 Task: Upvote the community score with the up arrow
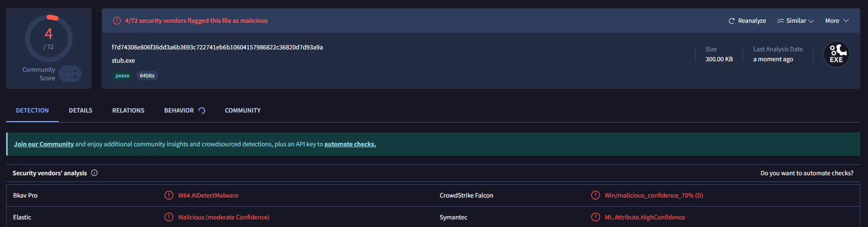[x=75, y=71]
